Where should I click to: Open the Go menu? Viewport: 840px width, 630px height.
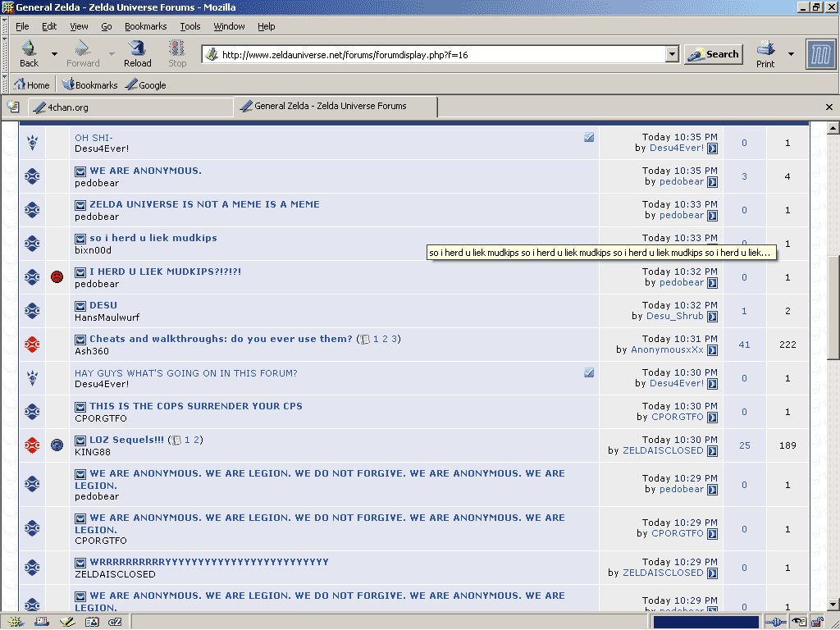[x=107, y=26]
